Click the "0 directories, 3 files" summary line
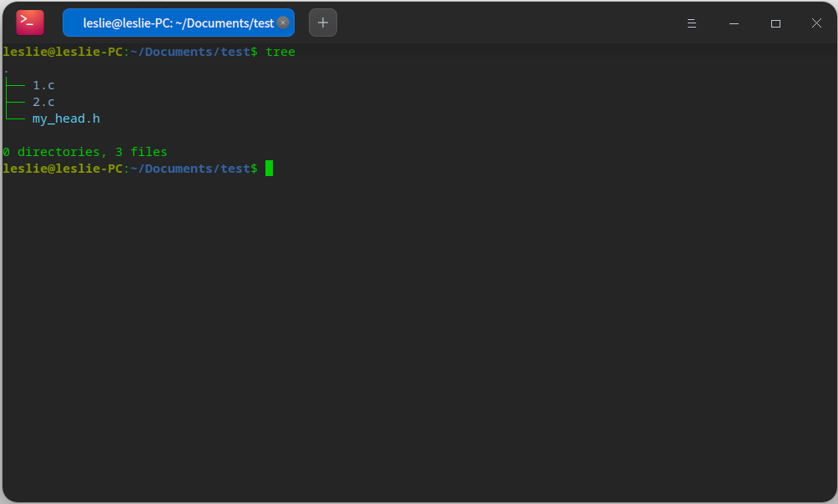The height and width of the screenshot is (504, 838). pyautogui.click(x=84, y=152)
